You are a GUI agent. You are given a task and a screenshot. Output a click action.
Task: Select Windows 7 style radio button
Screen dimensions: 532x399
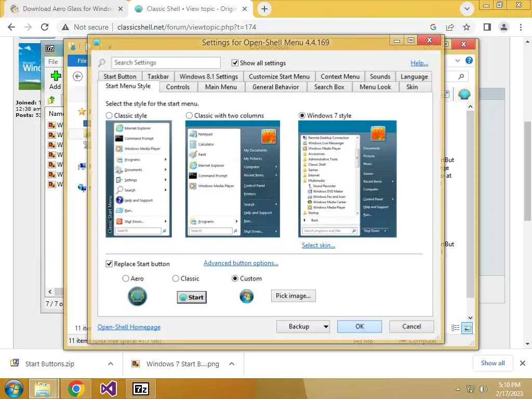302,116
